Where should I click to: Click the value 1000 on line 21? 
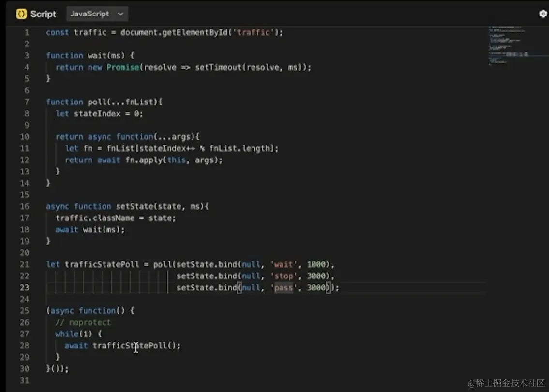(316, 264)
